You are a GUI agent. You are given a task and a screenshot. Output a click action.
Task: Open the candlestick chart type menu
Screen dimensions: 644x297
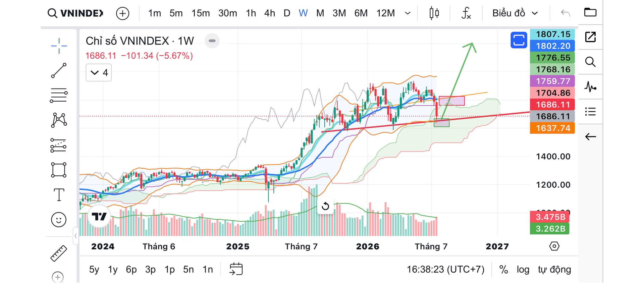(434, 13)
